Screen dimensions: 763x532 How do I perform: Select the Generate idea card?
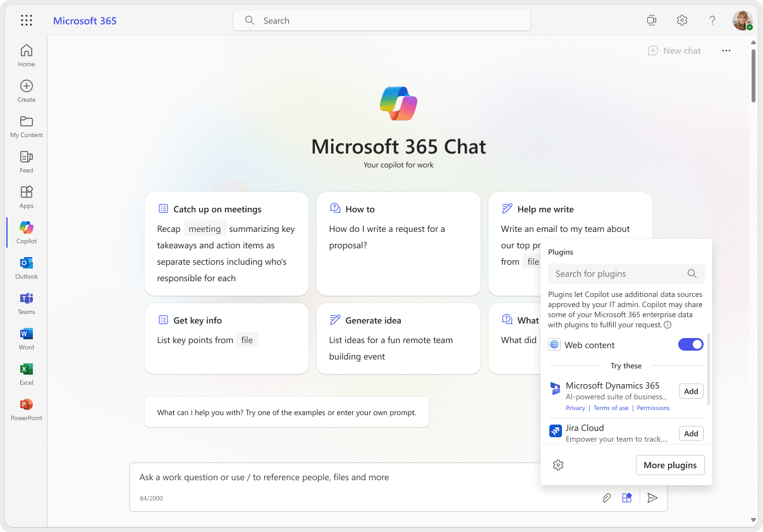tap(398, 339)
